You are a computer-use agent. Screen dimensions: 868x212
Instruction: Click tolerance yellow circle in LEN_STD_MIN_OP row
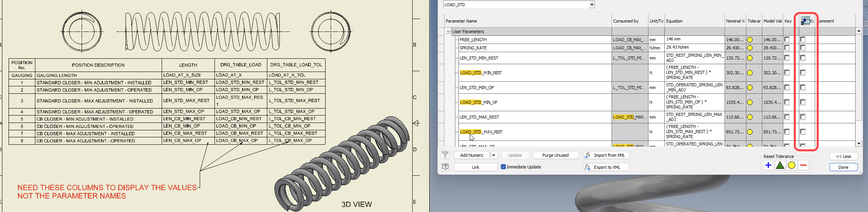tap(750, 88)
